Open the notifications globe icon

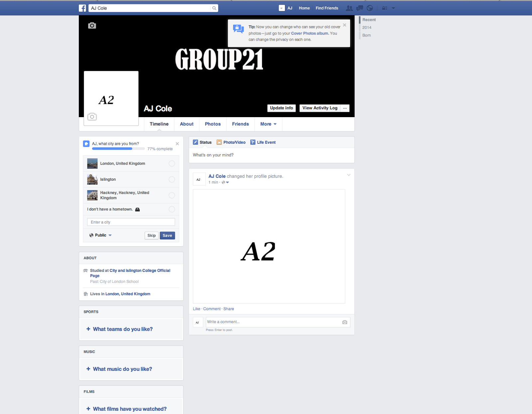tap(370, 8)
